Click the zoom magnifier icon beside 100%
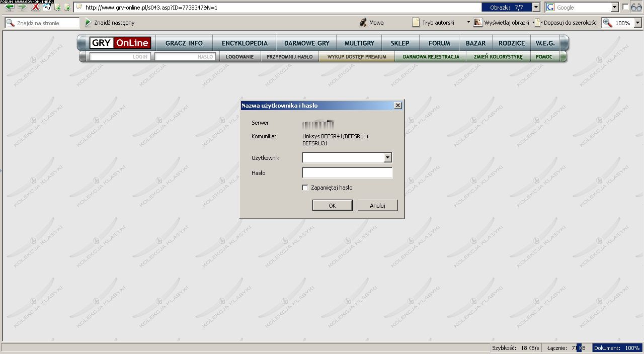This screenshot has width=644, height=354. [608, 23]
